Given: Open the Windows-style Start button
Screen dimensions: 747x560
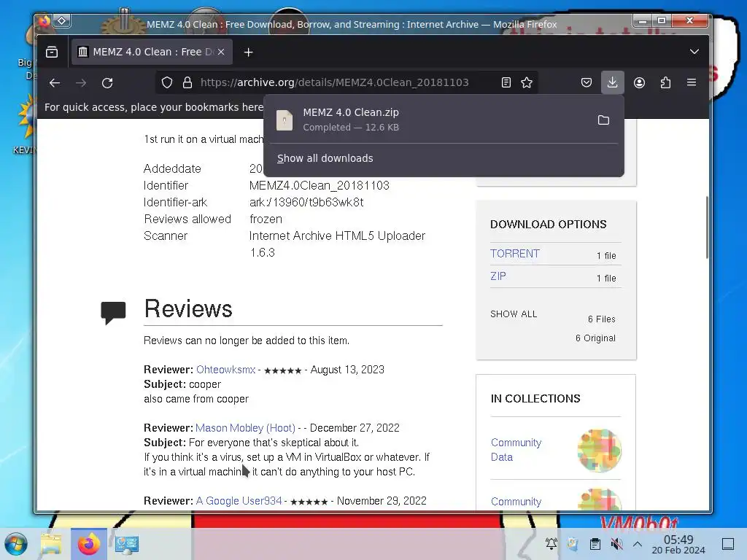Looking at the screenshot, I should [x=16, y=544].
